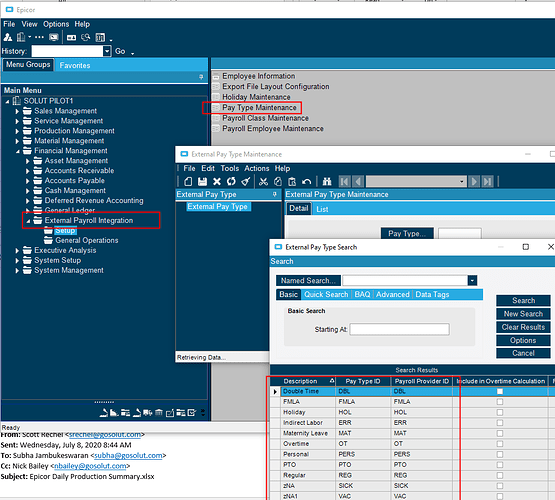Viewport: 555px width, 500px height.
Task: Open the Actions menu
Action: 257,168
